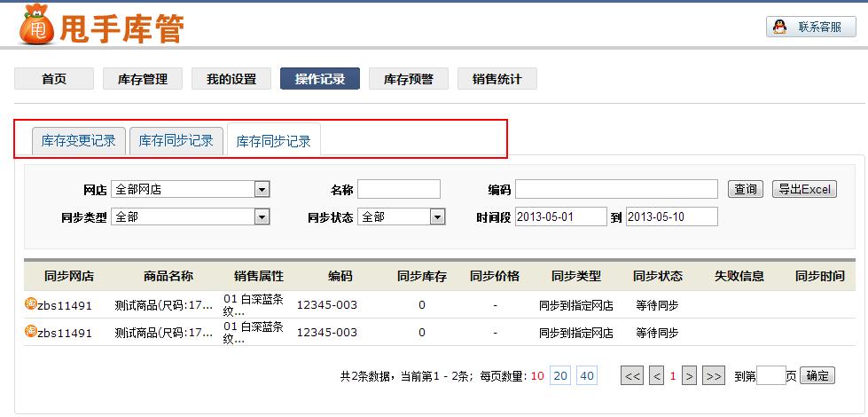Switch to the 库存变更记录 tab
Screen dimensions: 868x417
point(79,141)
